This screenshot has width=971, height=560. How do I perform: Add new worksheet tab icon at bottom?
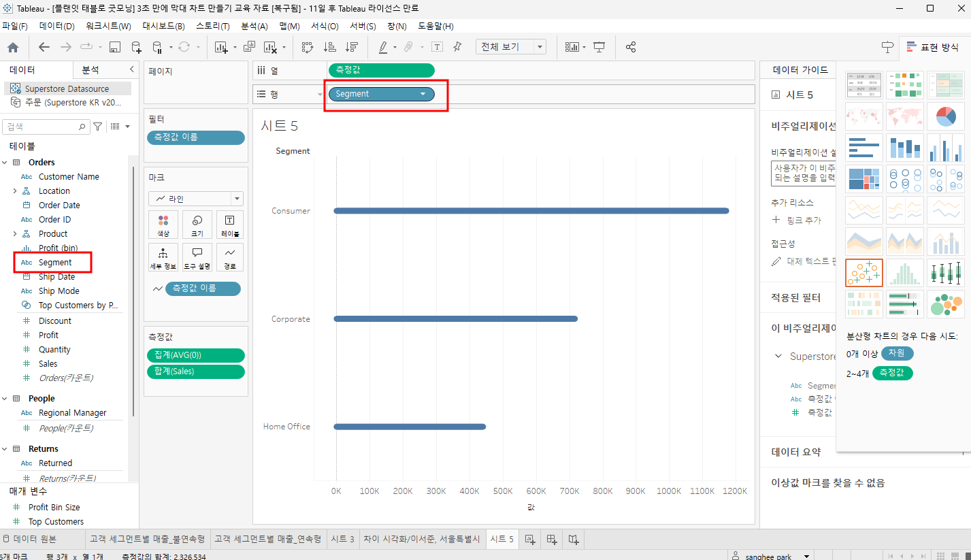point(530,539)
